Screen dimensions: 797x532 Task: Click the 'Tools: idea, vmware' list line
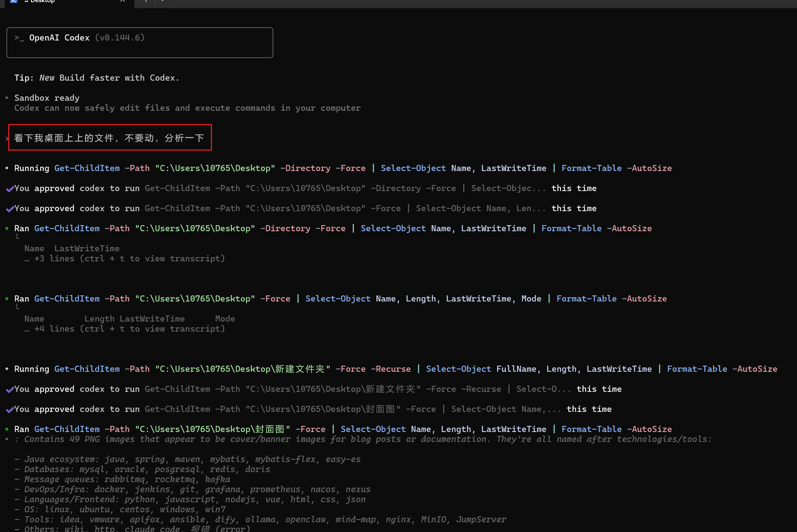point(260,519)
